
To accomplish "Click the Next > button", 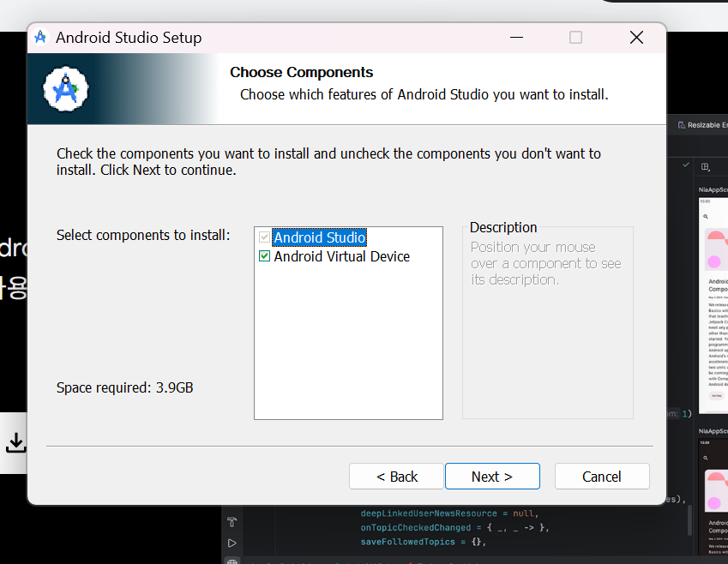I will click(x=492, y=477).
